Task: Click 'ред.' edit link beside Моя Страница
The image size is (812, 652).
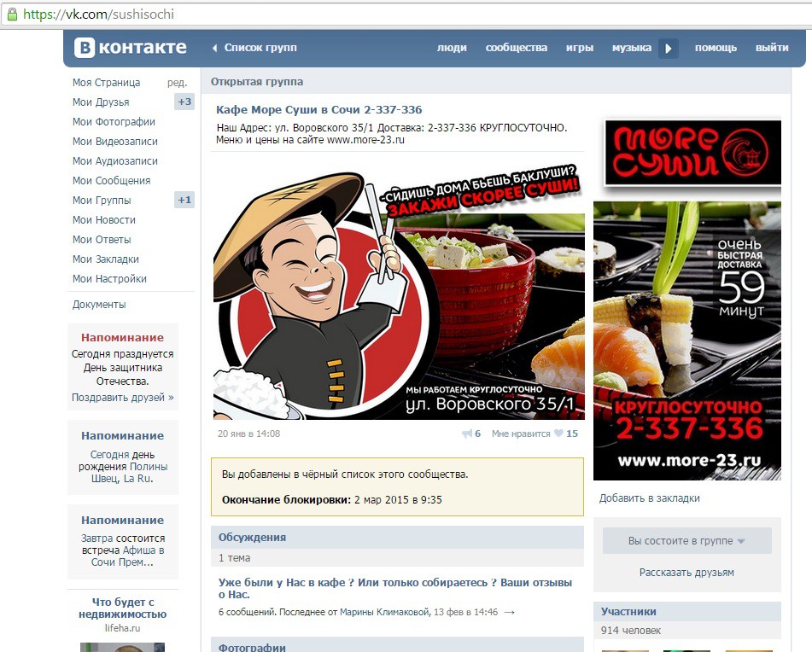Action: tap(177, 83)
